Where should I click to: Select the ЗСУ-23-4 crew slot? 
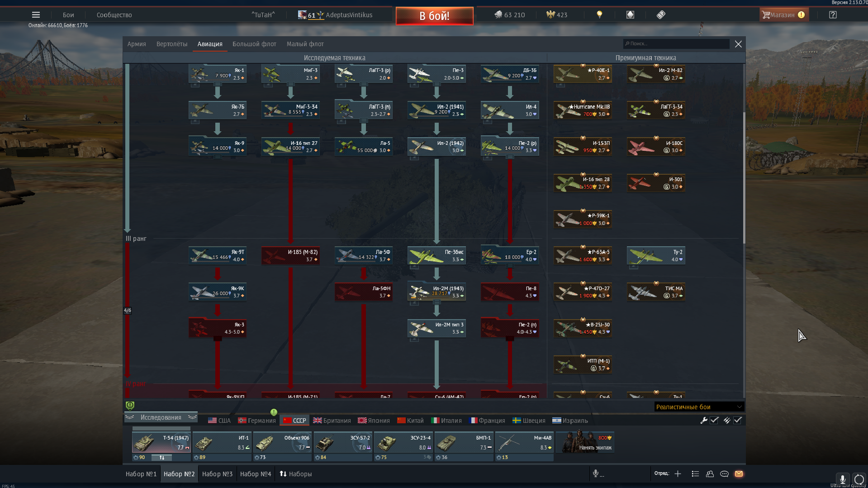click(404, 443)
